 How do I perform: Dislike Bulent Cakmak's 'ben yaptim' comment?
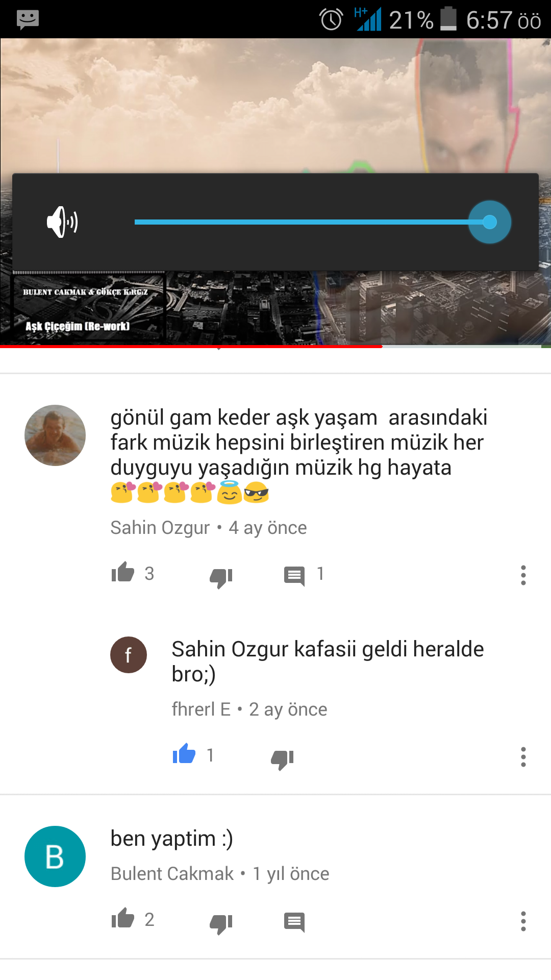pyautogui.click(x=221, y=924)
